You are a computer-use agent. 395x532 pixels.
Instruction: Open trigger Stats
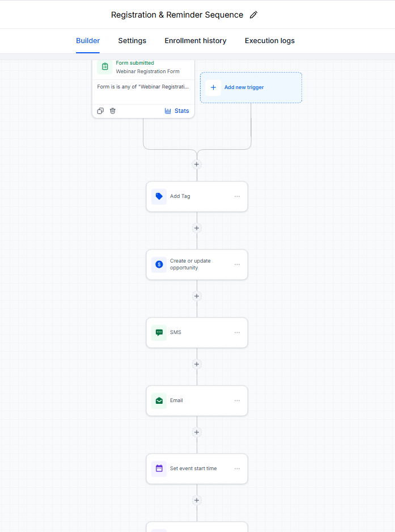[177, 111]
